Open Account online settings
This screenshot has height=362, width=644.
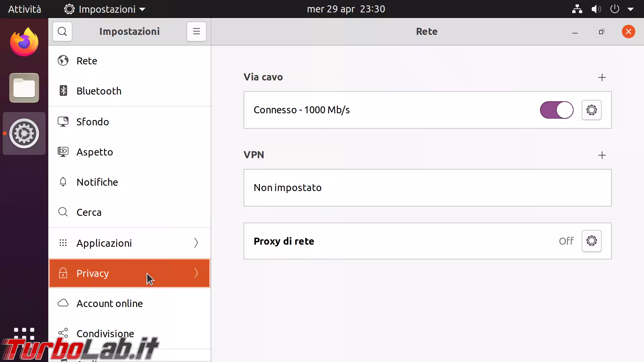click(109, 303)
